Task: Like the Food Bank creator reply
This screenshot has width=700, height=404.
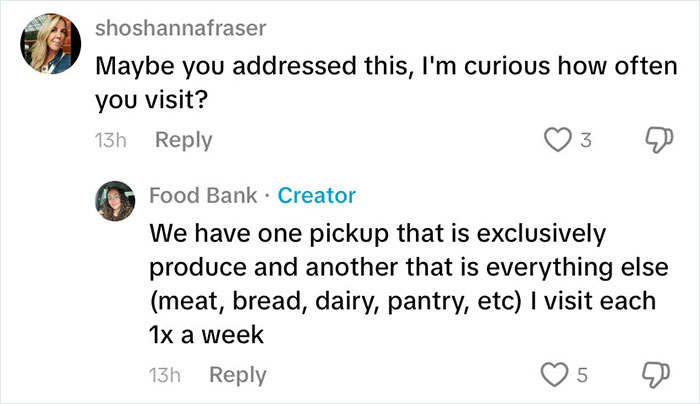Action: point(554,375)
